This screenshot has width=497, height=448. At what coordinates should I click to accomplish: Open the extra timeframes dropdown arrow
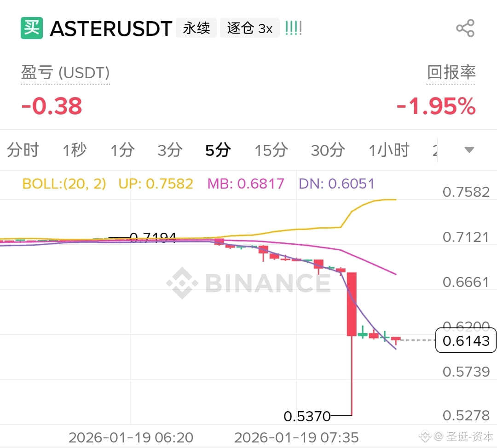pos(469,149)
